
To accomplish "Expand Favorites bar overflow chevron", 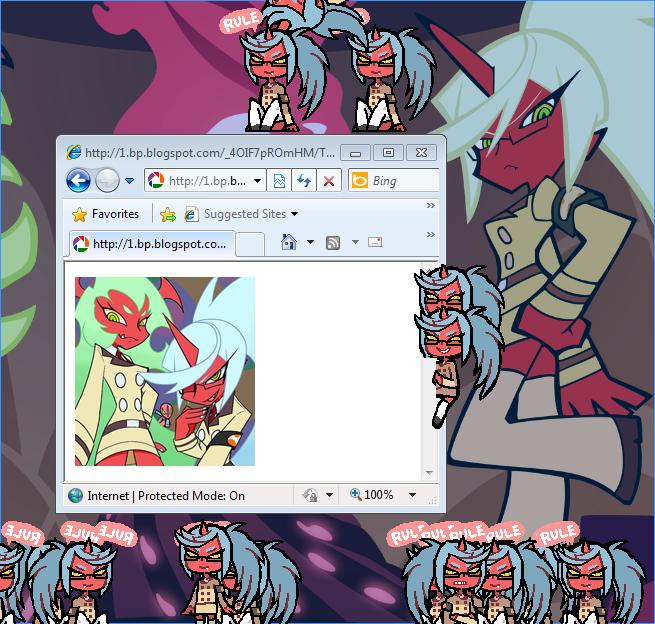I will [x=431, y=205].
